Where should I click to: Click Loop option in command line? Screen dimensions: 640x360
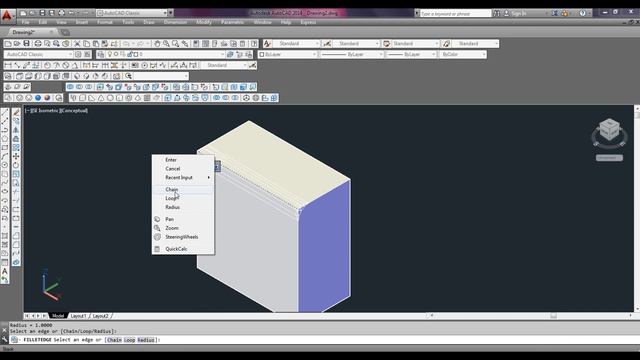tap(129, 340)
